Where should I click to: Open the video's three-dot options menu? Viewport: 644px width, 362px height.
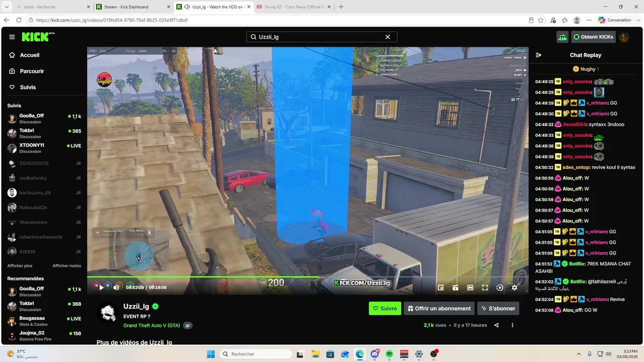coord(513,325)
